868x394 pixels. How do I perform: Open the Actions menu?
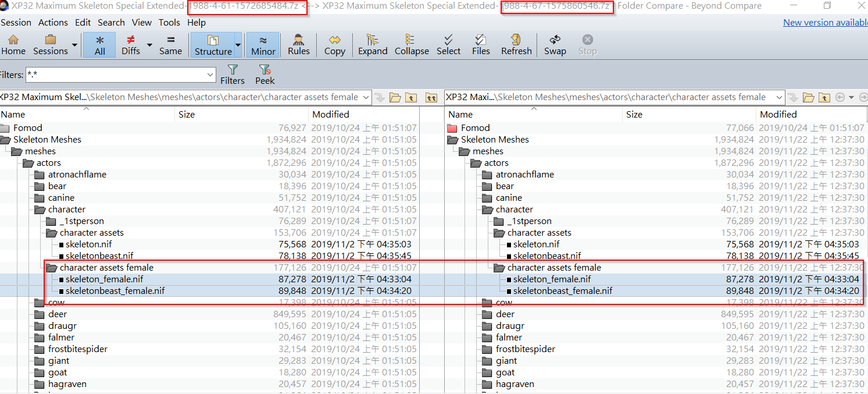point(53,22)
